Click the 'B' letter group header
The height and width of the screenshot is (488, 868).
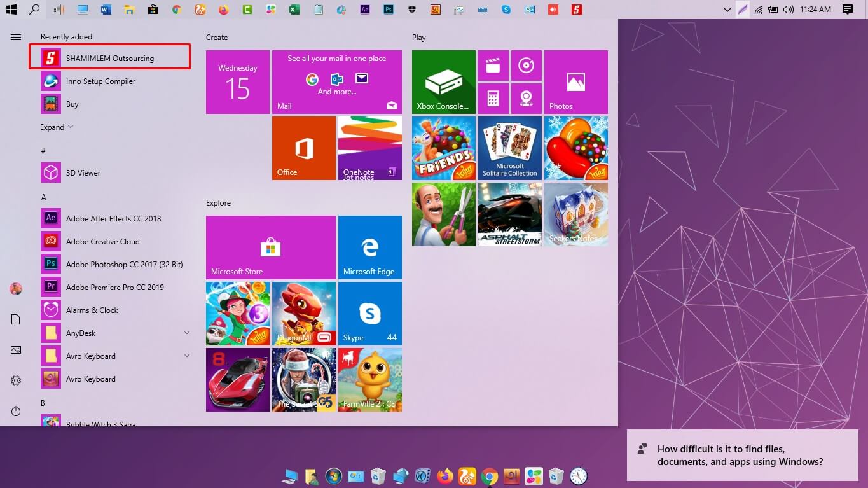tap(43, 403)
